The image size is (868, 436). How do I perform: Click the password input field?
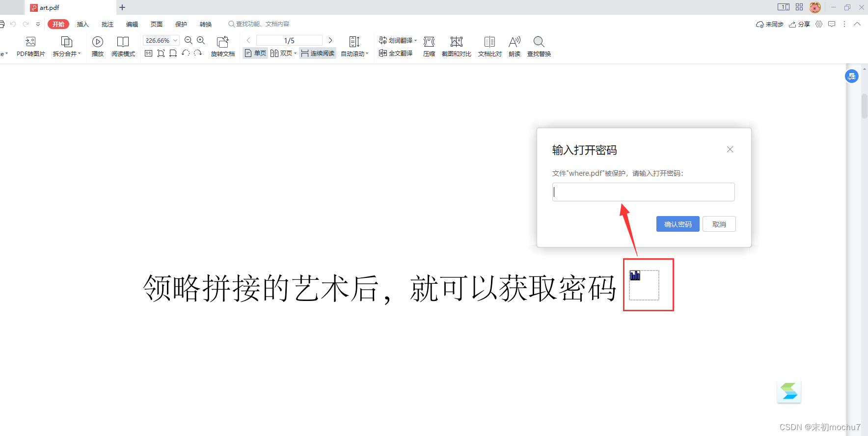tap(643, 192)
